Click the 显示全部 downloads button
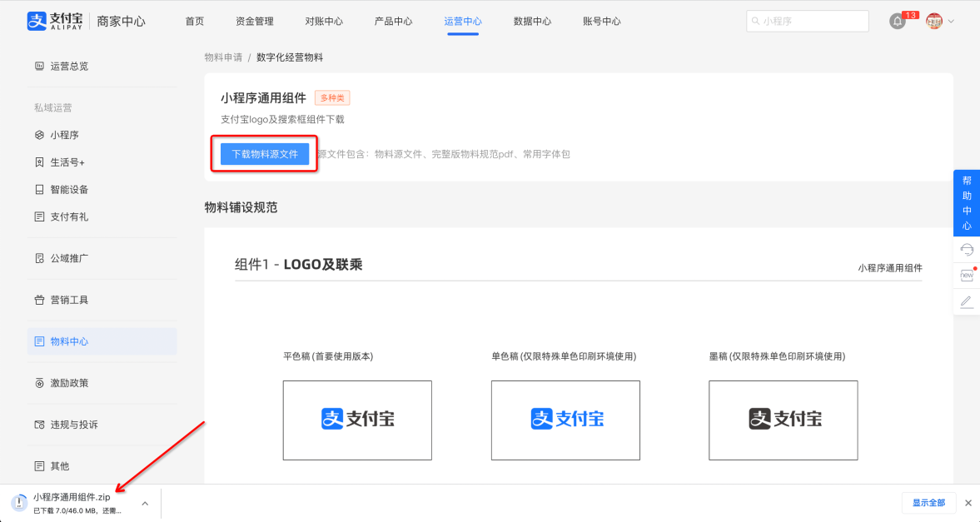 click(928, 503)
